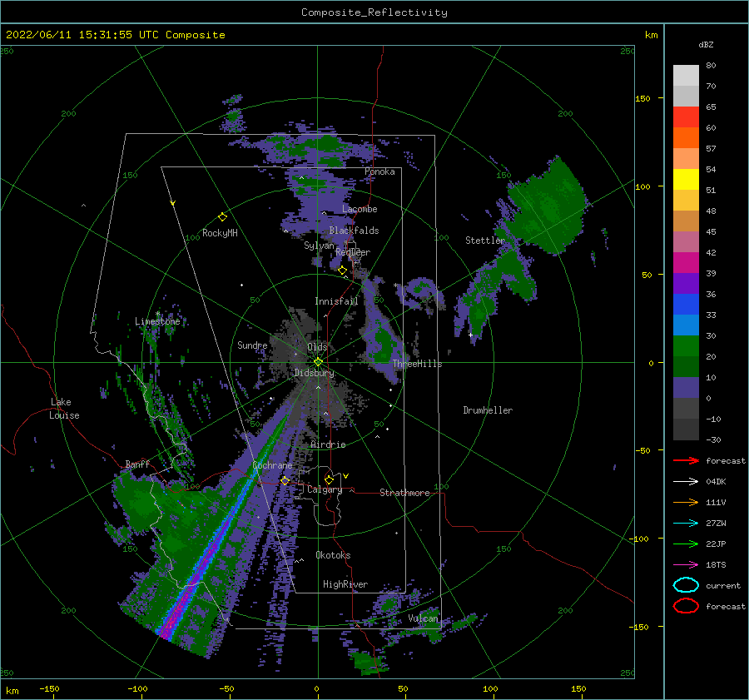Click the HighRiver town label
This screenshot has width=749, height=700.
coord(345,584)
